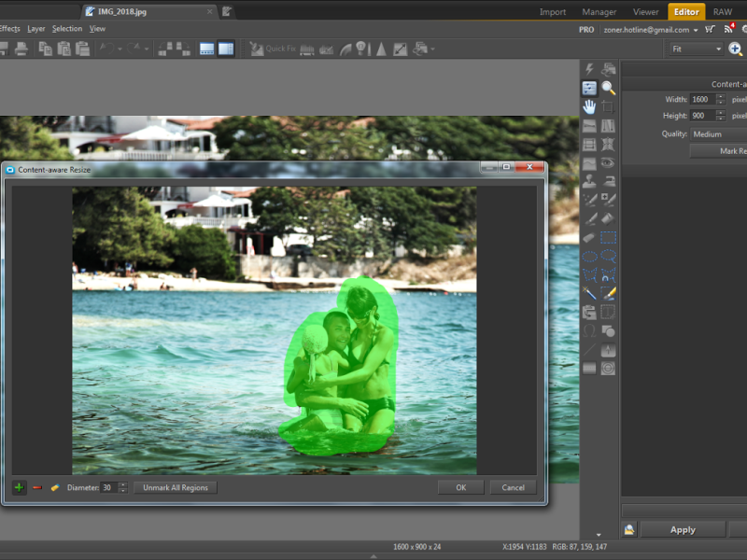Open the Layer menu
This screenshot has height=560, width=747.
(36, 29)
